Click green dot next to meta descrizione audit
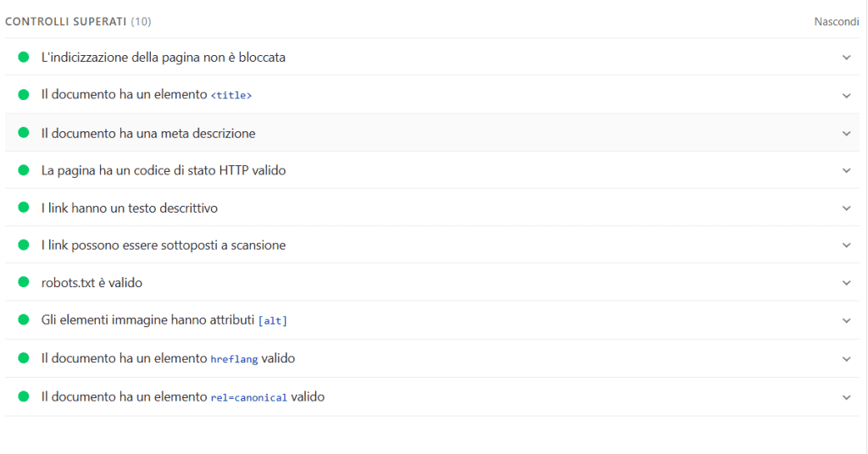Image resolution: width=868 pixels, height=454 pixels. point(24,133)
